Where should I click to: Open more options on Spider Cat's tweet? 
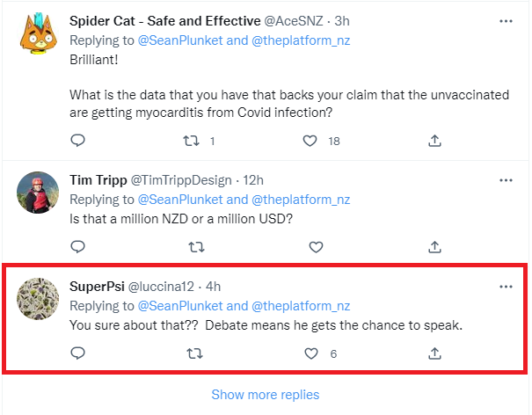506,20
